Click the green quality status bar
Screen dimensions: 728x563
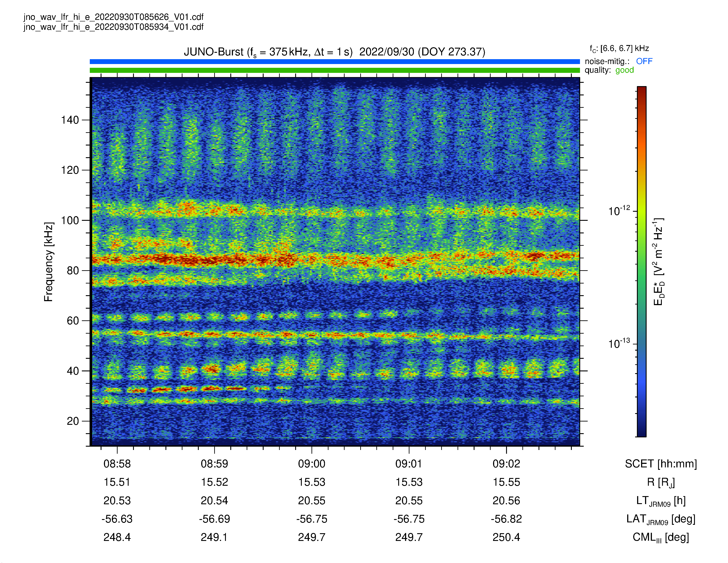(x=335, y=70)
